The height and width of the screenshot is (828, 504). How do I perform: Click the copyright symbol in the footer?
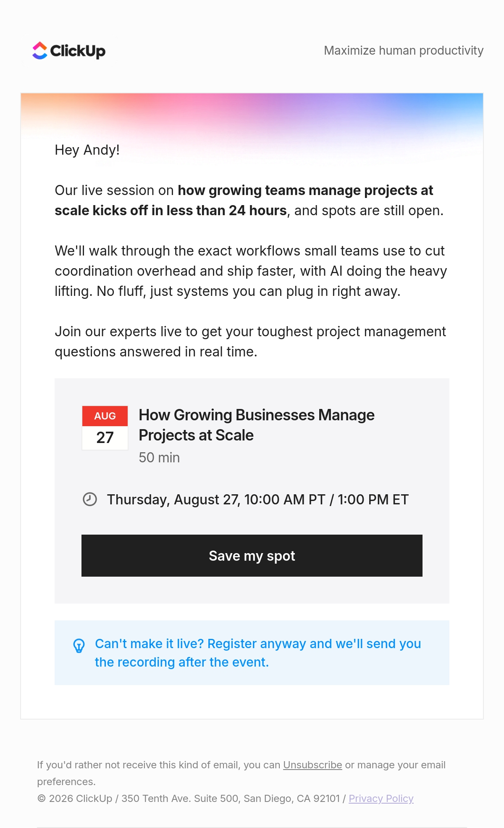[x=41, y=798]
